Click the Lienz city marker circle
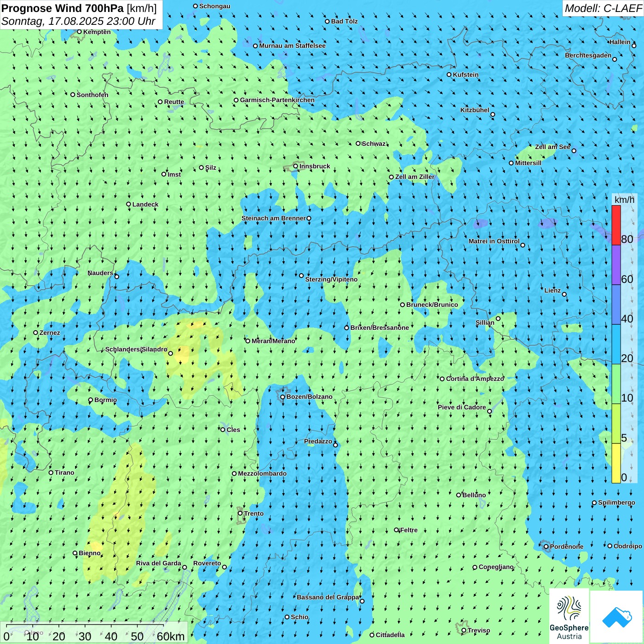The image size is (644, 644). [564, 294]
